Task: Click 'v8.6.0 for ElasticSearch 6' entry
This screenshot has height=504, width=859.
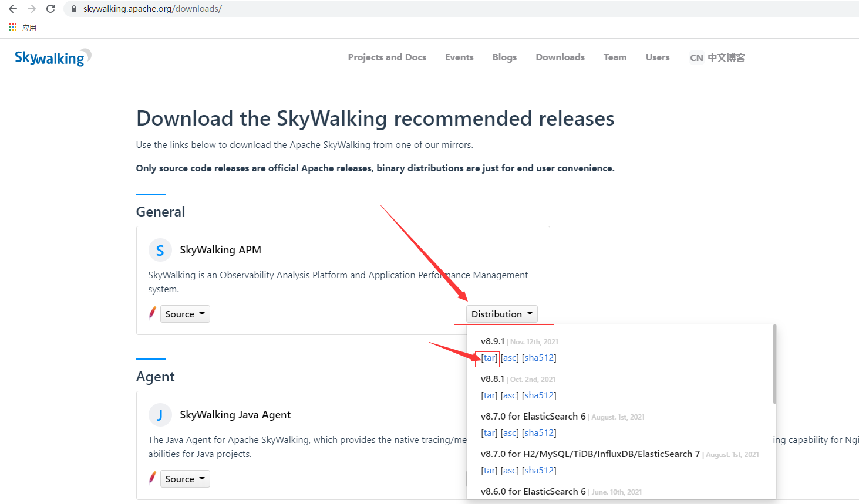Action: pos(533,492)
